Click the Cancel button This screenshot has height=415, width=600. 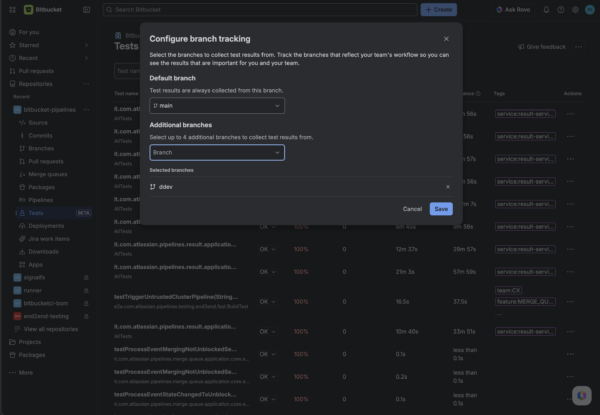pos(412,209)
